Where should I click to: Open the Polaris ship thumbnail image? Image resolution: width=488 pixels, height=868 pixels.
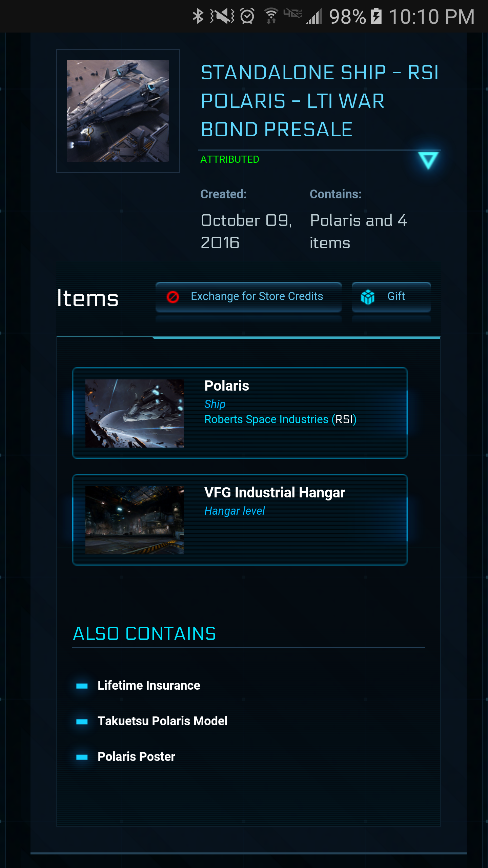point(135,413)
